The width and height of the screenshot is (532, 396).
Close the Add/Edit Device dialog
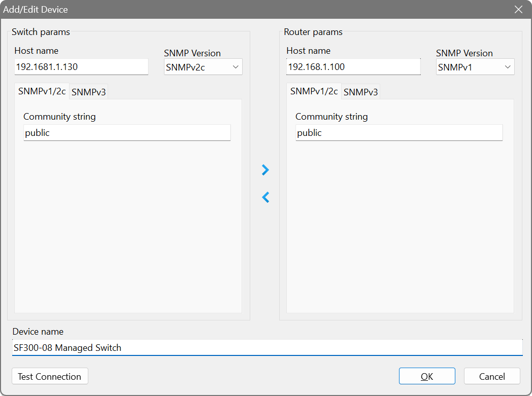[518, 10]
